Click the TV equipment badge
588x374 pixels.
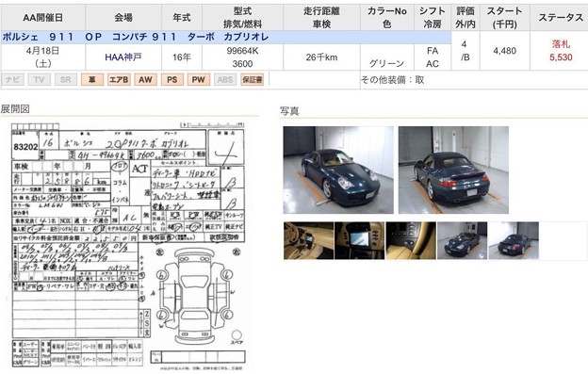tap(39, 79)
